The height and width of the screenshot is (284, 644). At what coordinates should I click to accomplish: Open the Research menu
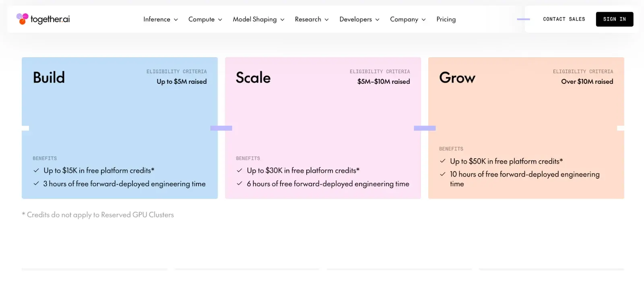point(312,19)
